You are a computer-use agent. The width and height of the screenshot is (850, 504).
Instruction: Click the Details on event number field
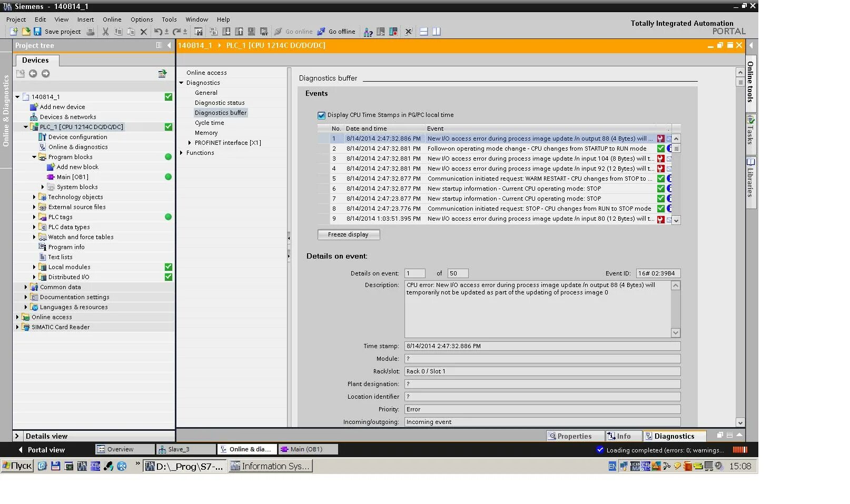pyautogui.click(x=414, y=273)
